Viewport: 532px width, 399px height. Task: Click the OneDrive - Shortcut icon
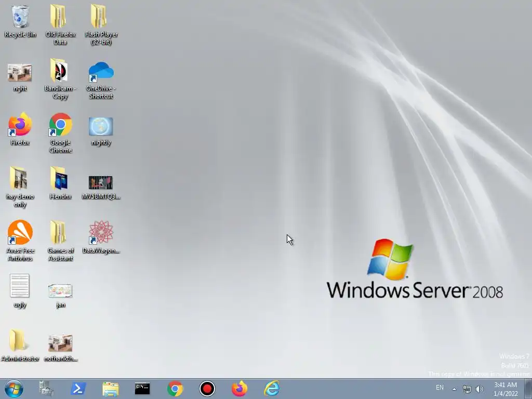(101, 80)
